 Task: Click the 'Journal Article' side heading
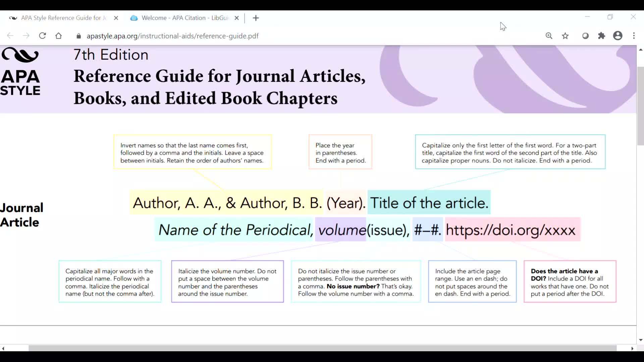click(x=21, y=215)
